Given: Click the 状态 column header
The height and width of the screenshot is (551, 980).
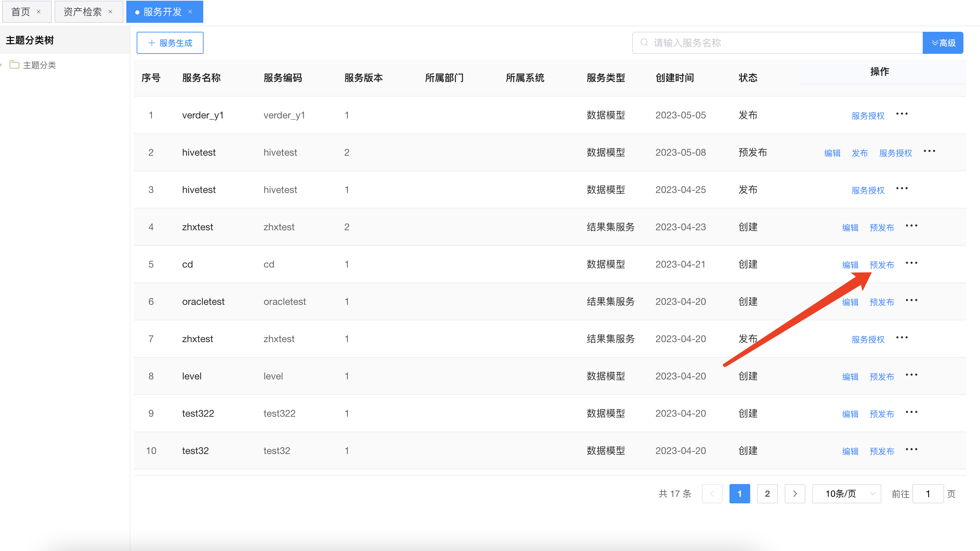Looking at the screenshot, I should point(747,78).
